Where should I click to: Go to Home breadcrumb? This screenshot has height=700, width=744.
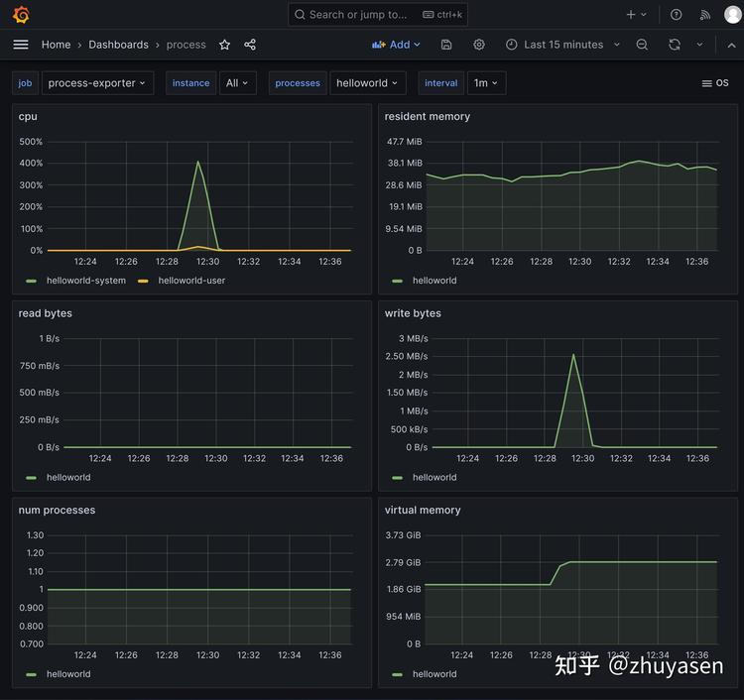pyautogui.click(x=56, y=45)
